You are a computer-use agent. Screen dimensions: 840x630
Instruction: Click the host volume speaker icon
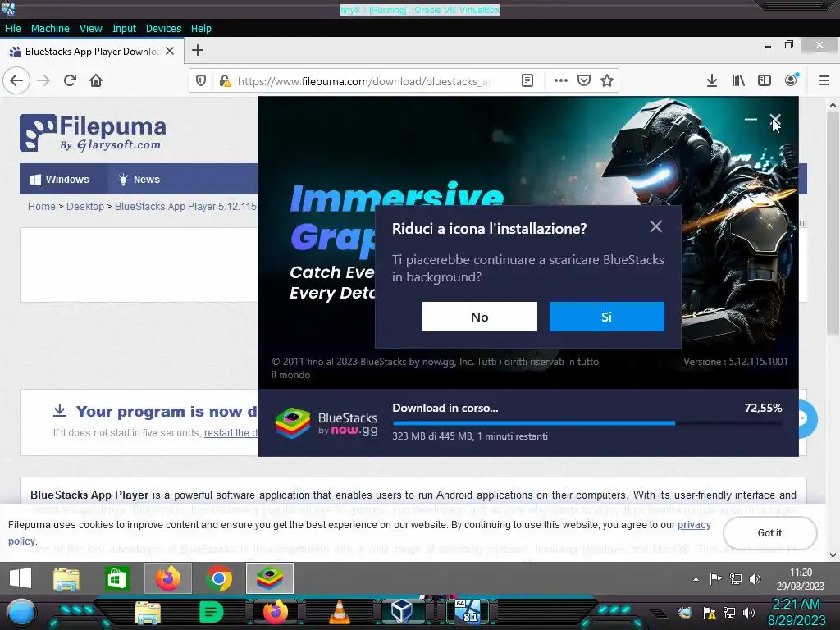pyautogui.click(x=749, y=613)
